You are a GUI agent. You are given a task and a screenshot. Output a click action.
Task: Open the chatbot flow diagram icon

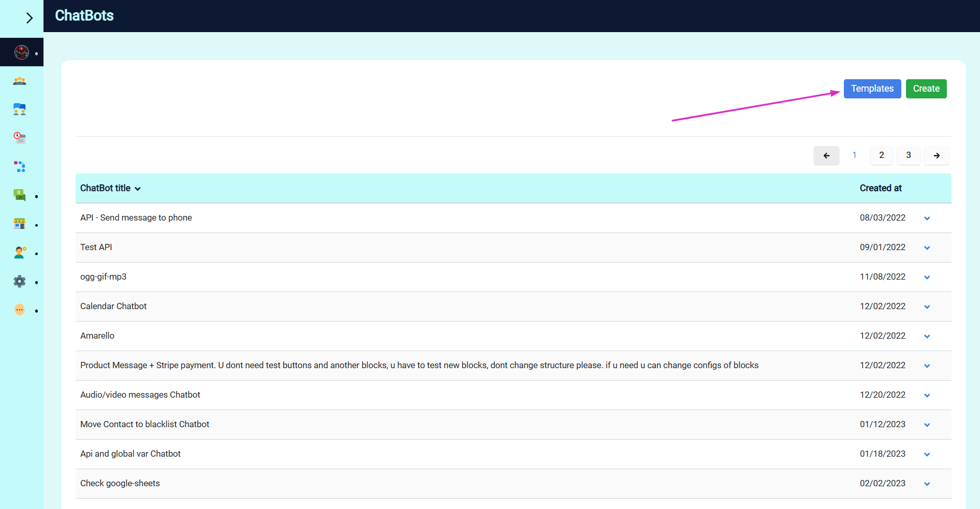click(20, 167)
